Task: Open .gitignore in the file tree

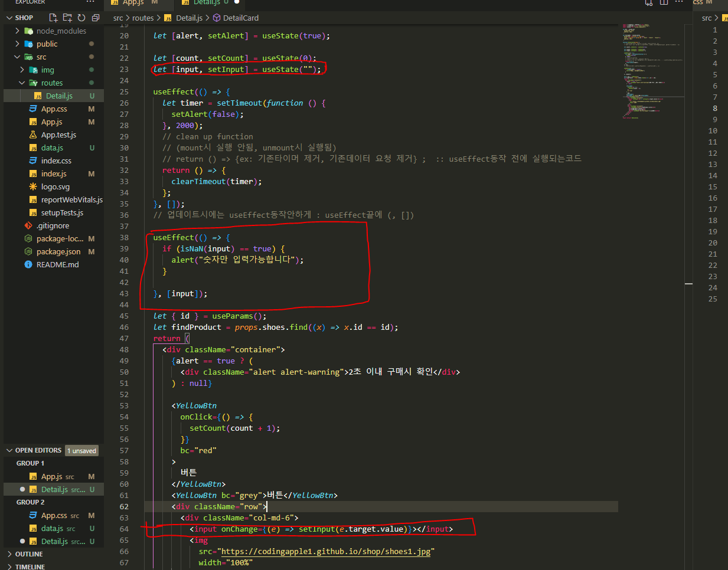Action: 53,225
